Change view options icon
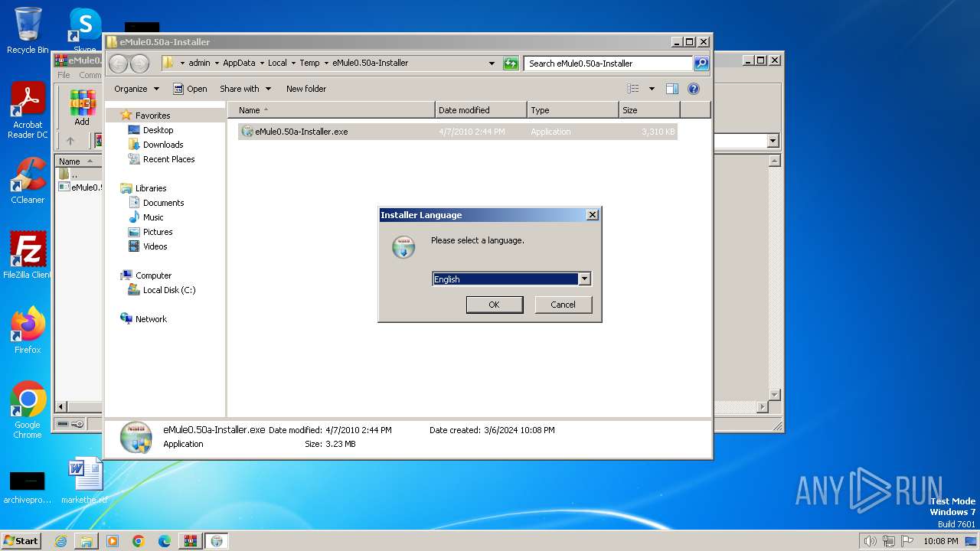 point(633,89)
